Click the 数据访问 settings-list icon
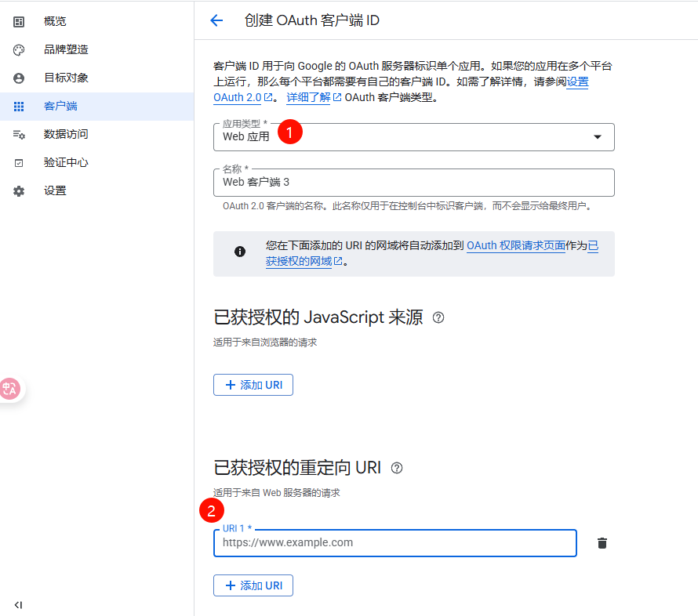This screenshot has width=698, height=616. tap(19, 135)
